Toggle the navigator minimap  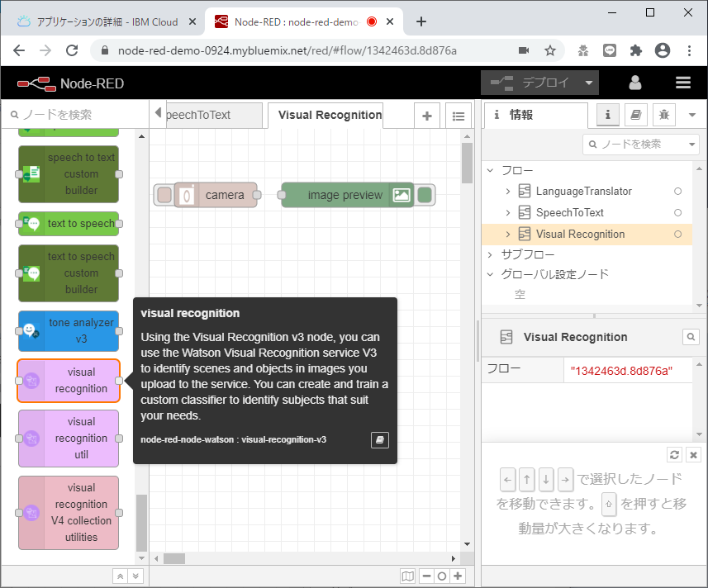tap(407, 576)
